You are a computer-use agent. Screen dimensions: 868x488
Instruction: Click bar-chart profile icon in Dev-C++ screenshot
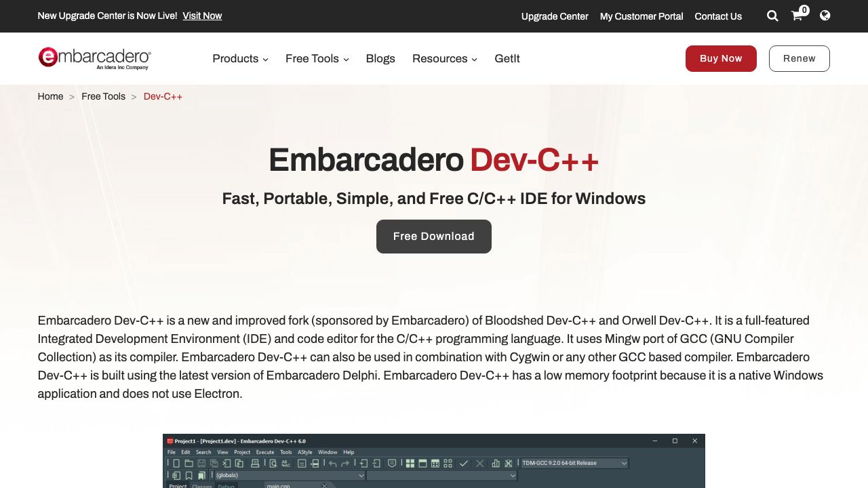pos(496,463)
